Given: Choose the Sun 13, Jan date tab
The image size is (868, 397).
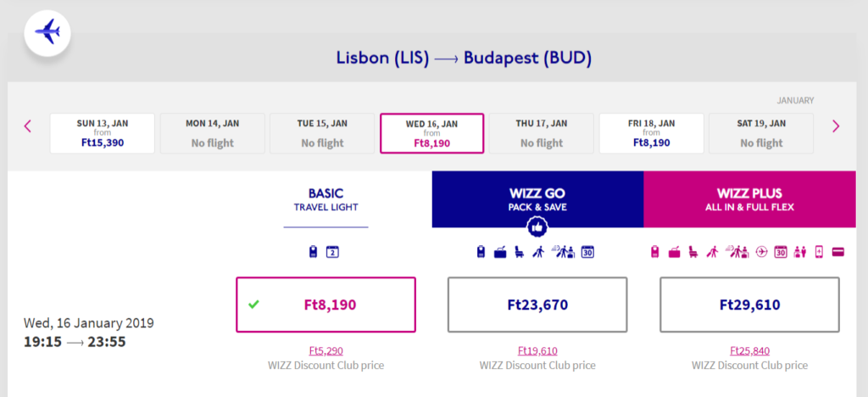Looking at the screenshot, I should (x=103, y=133).
